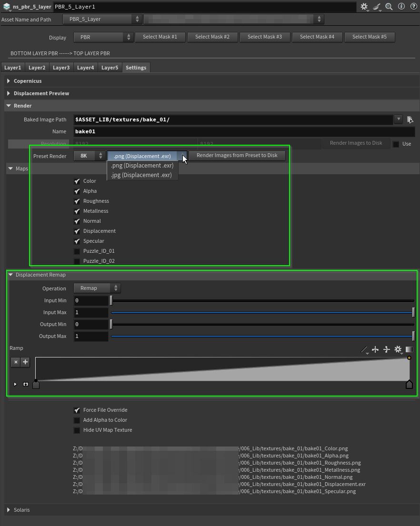Open help with the question mark icon
Viewport: 420px width, 526px height.
[413, 7]
